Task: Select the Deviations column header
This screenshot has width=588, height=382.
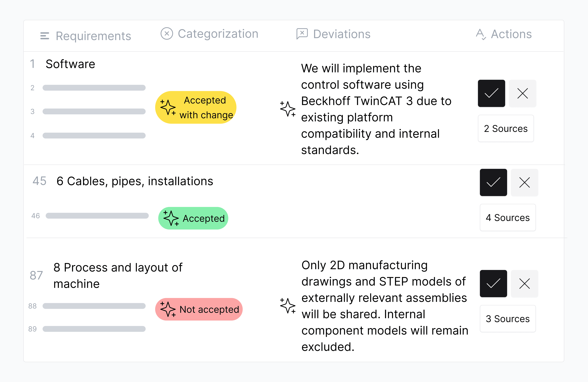Action: pyautogui.click(x=342, y=34)
